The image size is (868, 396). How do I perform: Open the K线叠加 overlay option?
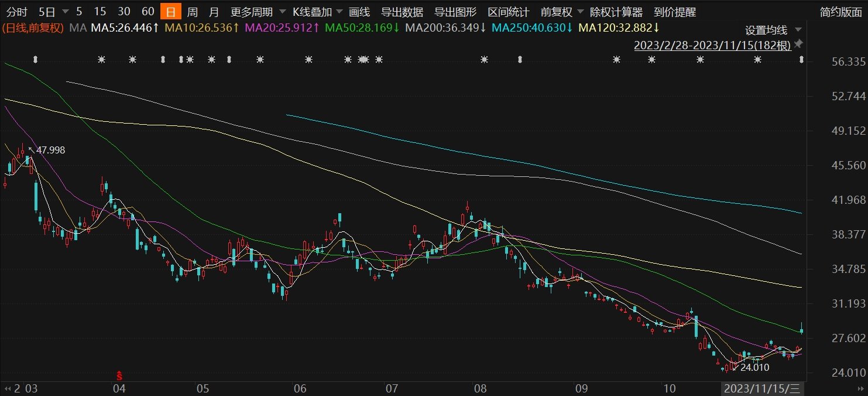312,12
